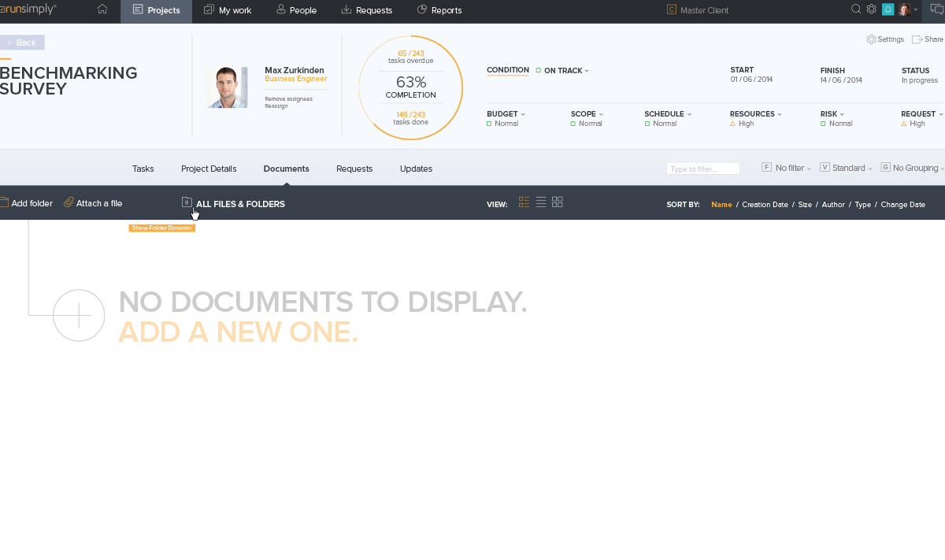Open the global settings gear icon

click(871, 9)
